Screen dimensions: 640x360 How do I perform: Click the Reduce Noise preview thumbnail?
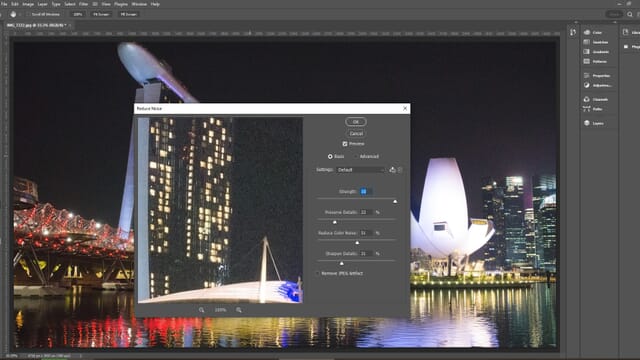(x=220, y=210)
